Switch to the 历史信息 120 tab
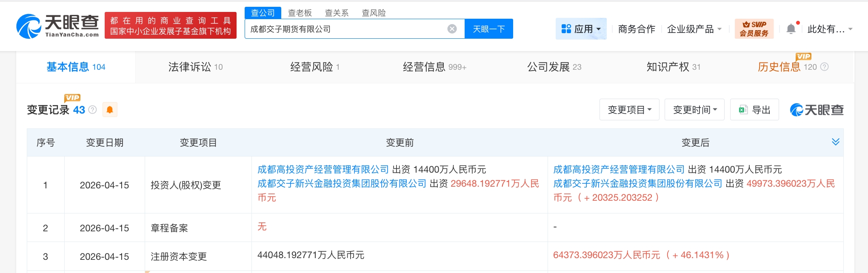Image resolution: width=868 pixels, height=273 pixels. point(787,67)
